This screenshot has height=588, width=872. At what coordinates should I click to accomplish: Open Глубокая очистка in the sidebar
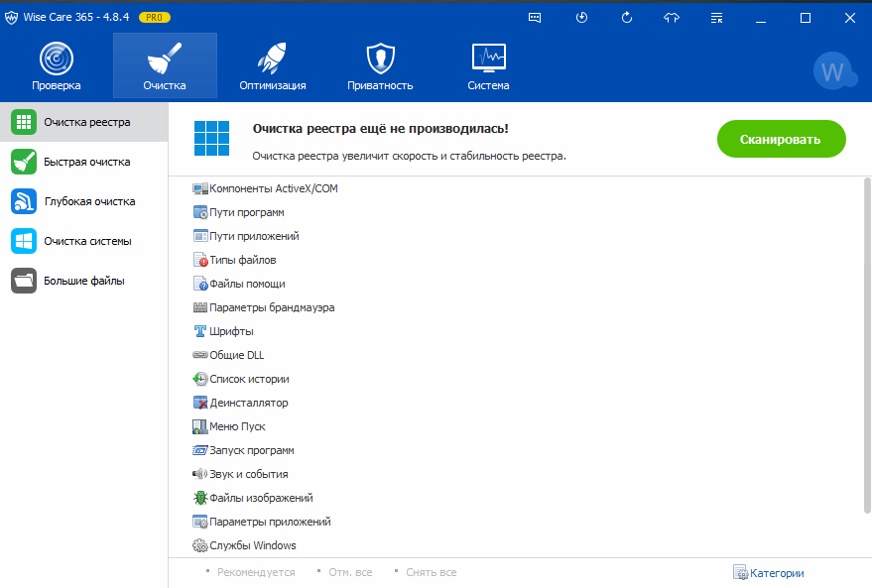coord(84,201)
